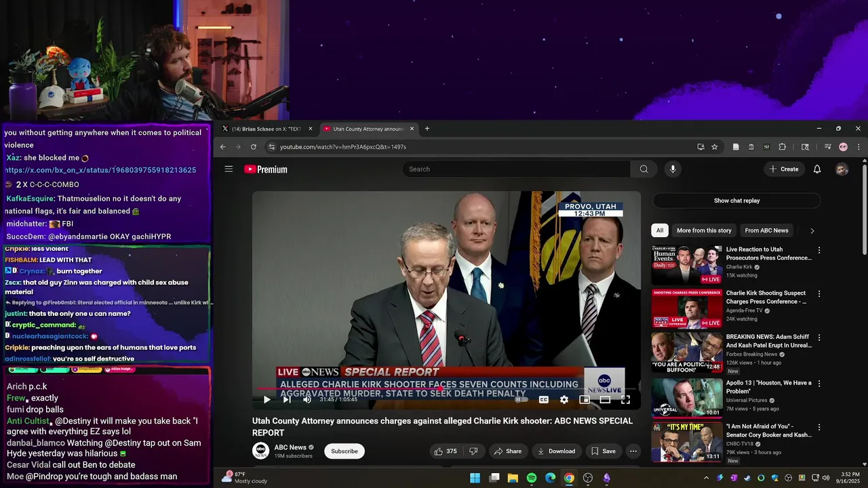The height and width of the screenshot is (488, 868).
Task: Open Apollo 13 Houston video title
Action: 768,387
